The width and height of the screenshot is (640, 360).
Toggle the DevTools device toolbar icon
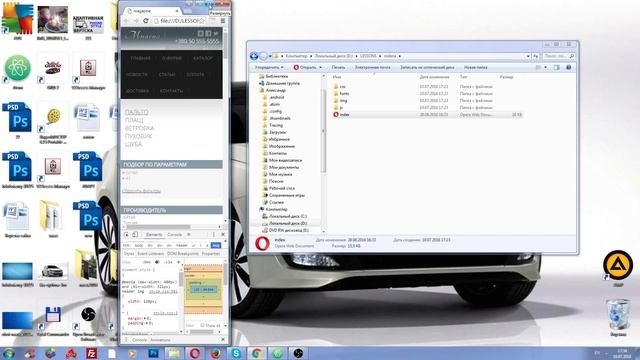pyautogui.click(x=135, y=235)
